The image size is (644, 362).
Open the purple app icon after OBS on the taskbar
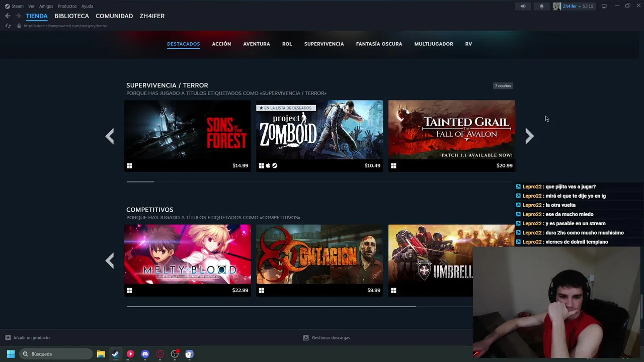tap(189, 354)
